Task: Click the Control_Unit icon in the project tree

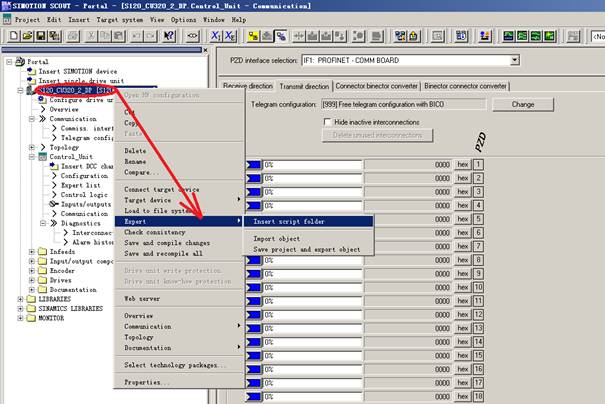Action: 42,157
